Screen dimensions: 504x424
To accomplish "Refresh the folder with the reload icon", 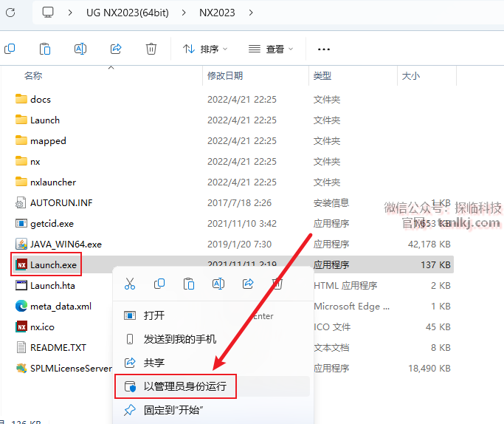I will [x=10, y=13].
